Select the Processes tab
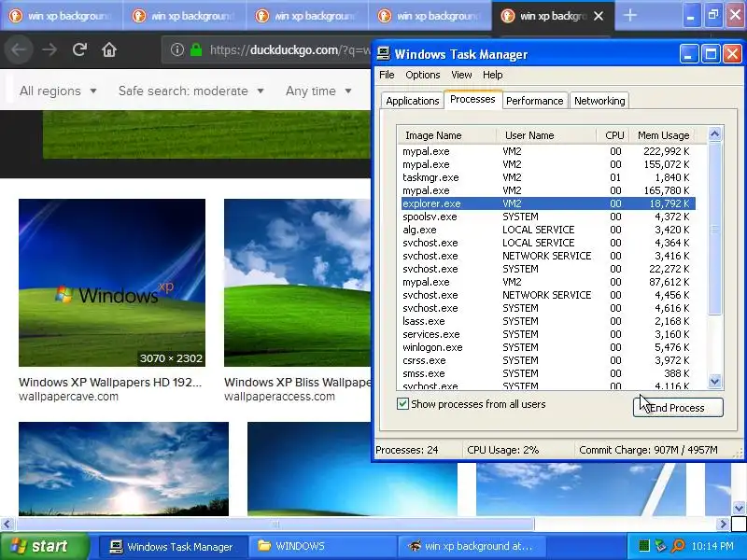747x560 pixels. (472, 99)
